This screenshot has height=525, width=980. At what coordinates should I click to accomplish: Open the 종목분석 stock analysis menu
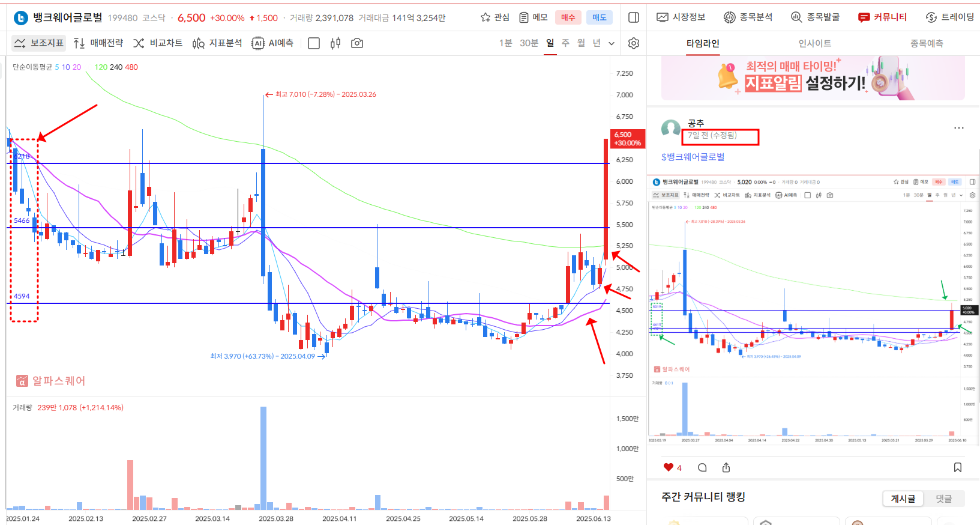click(x=748, y=17)
